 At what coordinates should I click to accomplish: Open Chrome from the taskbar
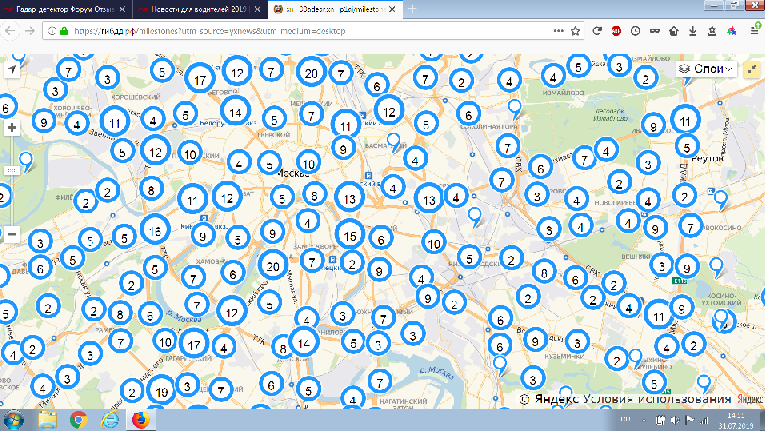pos(78,419)
